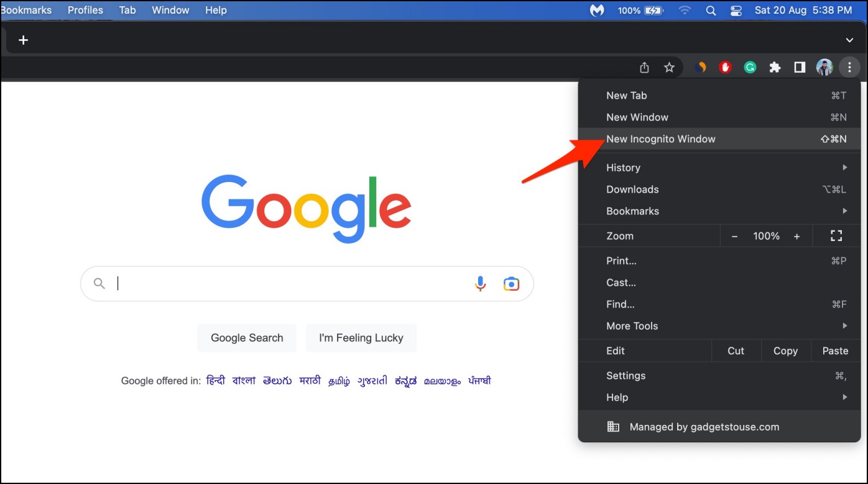This screenshot has width=868, height=484.
Task: Choose Print… from the menu
Action: (719, 261)
